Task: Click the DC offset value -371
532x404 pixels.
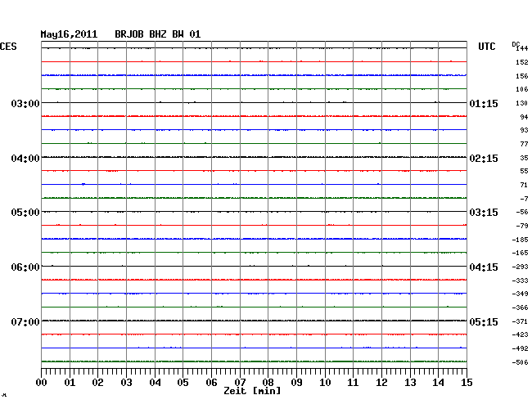Action: [520, 321]
